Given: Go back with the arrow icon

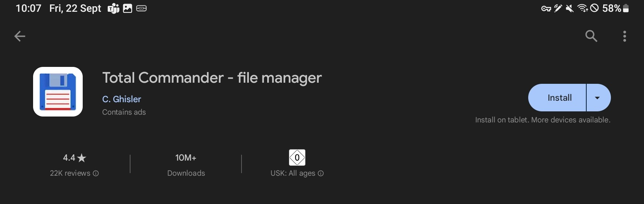Looking at the screenshot, I should pos(20,36).
